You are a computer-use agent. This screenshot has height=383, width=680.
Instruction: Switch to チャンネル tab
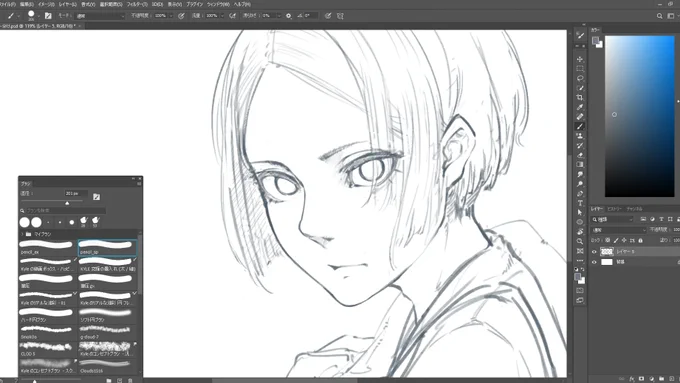pos(634,209)
